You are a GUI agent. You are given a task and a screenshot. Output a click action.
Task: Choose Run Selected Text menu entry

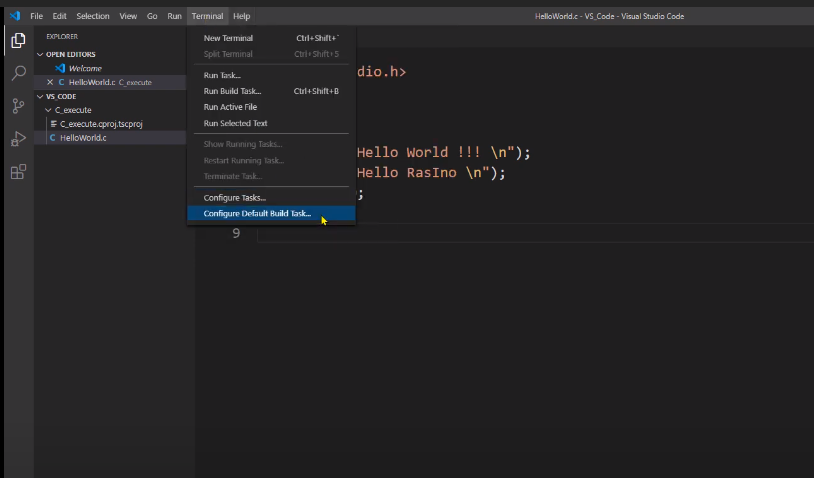271,123
